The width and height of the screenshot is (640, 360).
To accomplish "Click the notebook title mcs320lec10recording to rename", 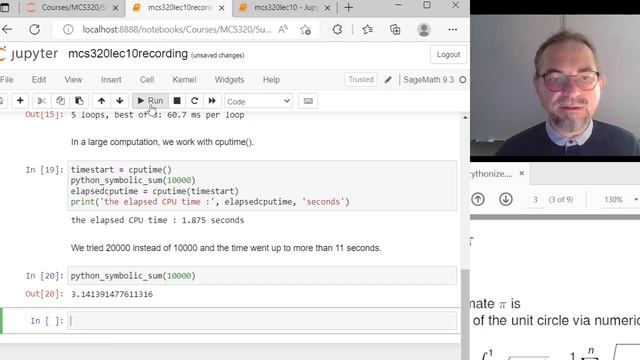I will click(x=128, y=54).
